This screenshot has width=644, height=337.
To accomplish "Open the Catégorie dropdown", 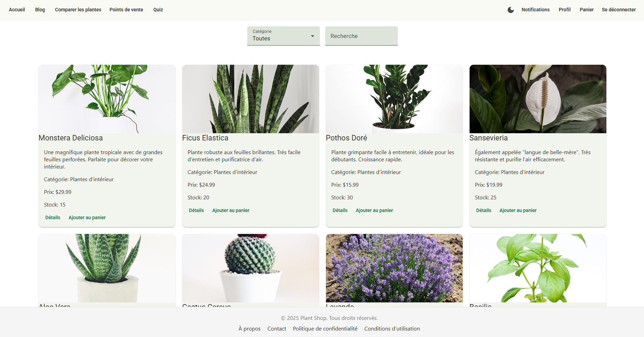I will (283, 36).
